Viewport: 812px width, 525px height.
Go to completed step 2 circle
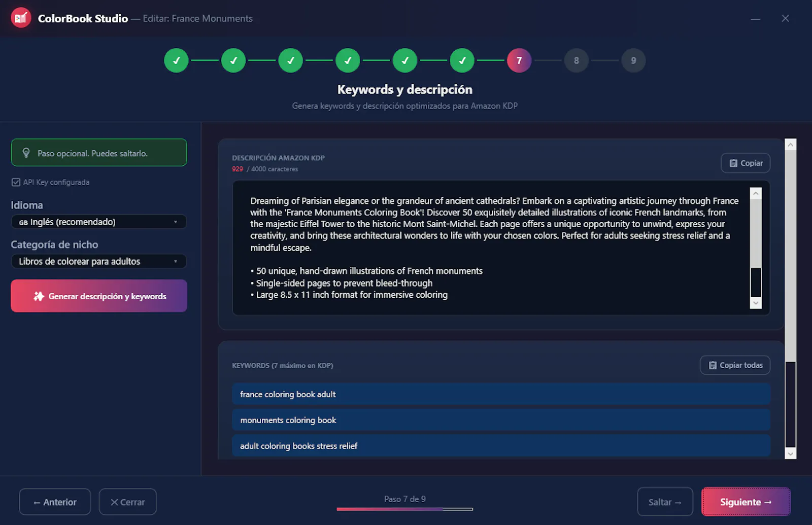[233, 60]
